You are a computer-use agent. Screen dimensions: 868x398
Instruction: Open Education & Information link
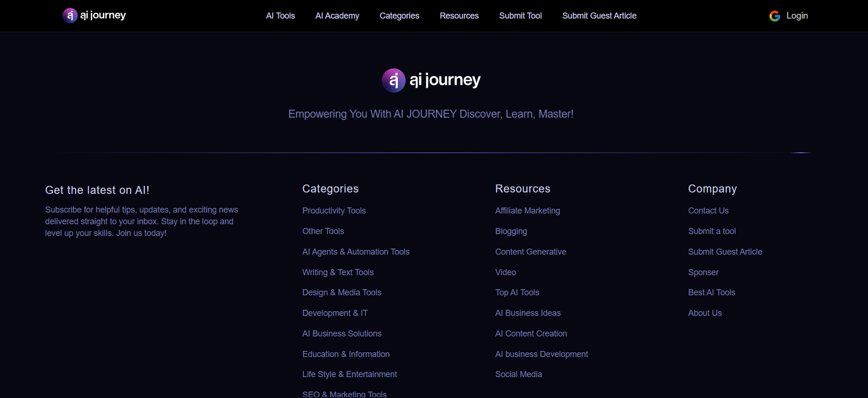click(346, 354)
